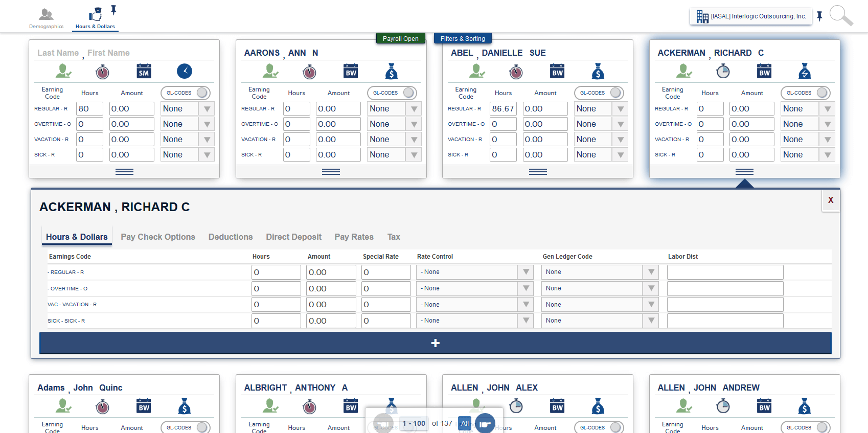Click Adams John employee person icon
The height and width of the screenshot is (433, 868).
point(63,406)
